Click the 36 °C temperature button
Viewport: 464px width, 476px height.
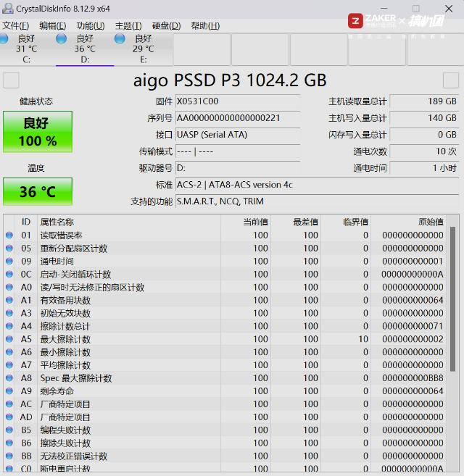[x=38, y=191]
